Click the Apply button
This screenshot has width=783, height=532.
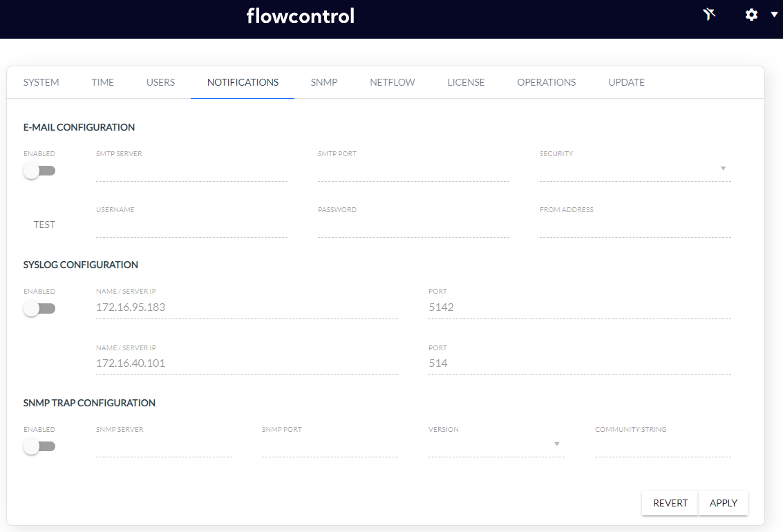pos(723,503)
